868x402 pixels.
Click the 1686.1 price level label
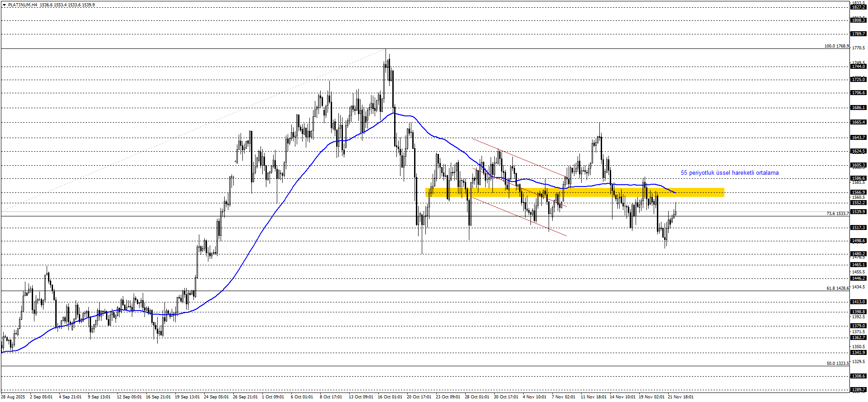click(x=858, y=108)
